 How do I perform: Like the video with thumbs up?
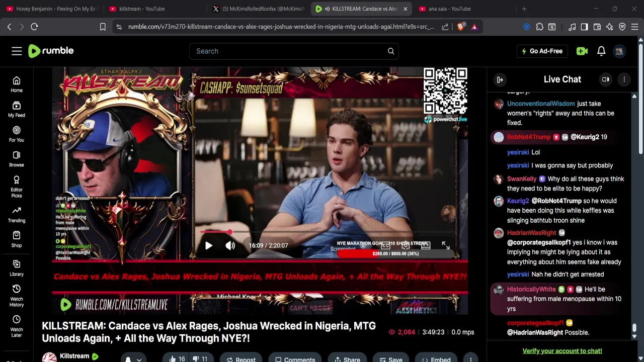click(x=177, y=359)
